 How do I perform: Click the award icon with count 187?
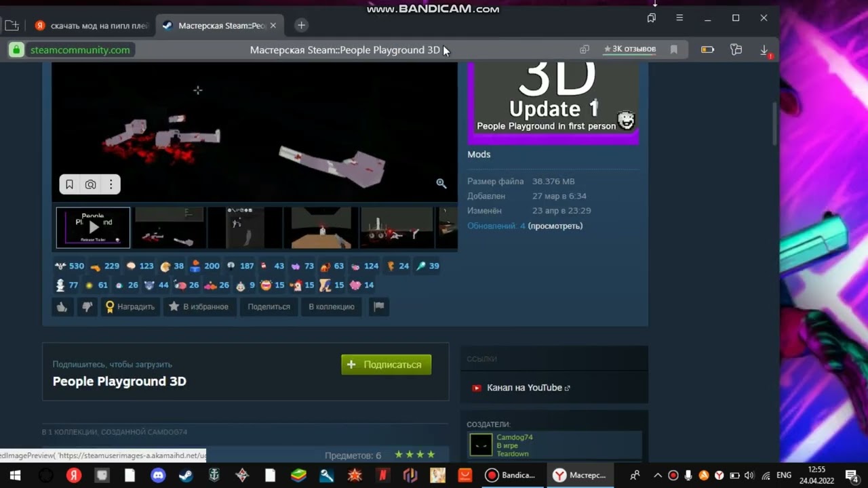click(240, 266)
